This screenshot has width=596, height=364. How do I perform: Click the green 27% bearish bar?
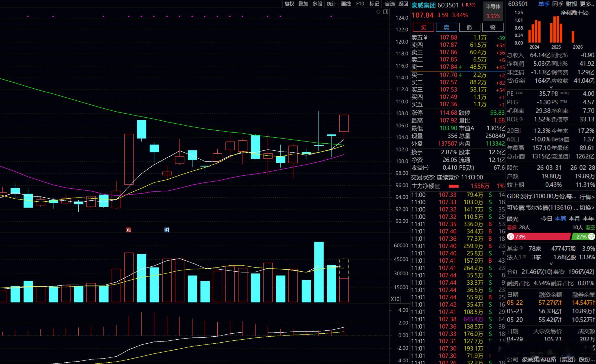click(x=583, y=237)
